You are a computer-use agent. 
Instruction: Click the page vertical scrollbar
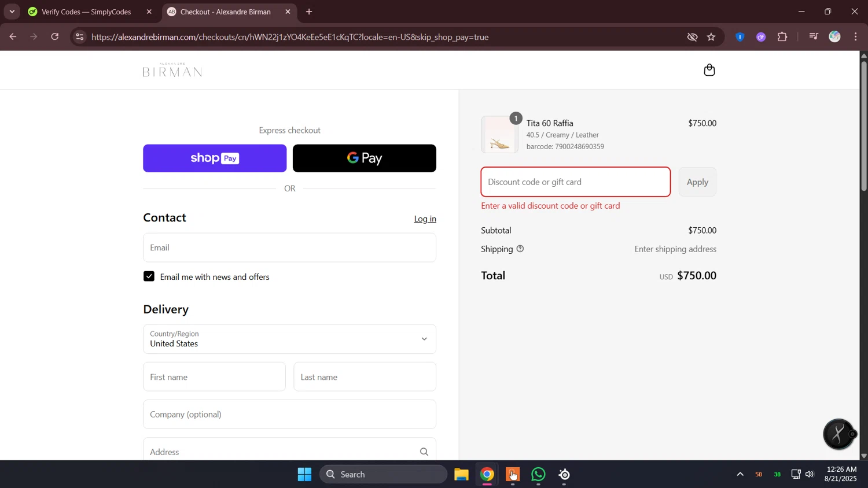click(864, 125)
